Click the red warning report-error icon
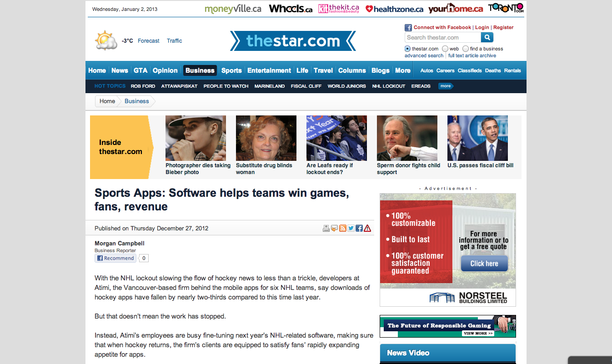This screenshot has width=612, height=364. [367, 228]
